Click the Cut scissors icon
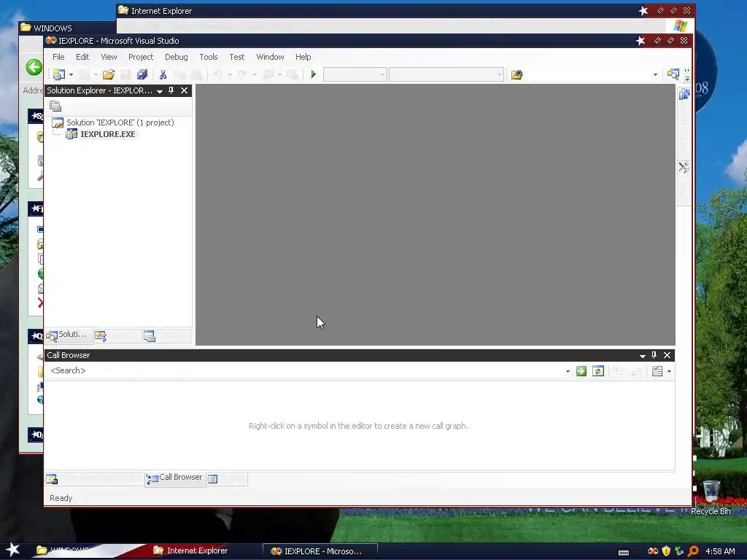The height and width of the screenshot is (560, 747). [x=163, y=74]
